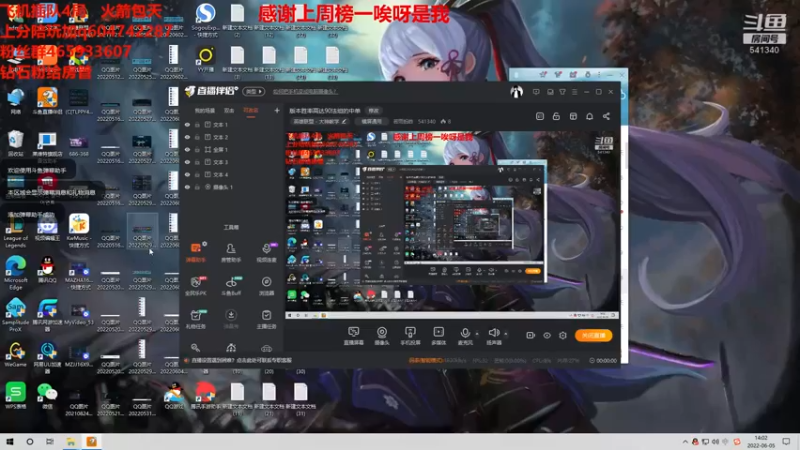This screenshot has height=450, width=800.
Task: Hide the 文本 4 source
Action: click(187, 174)
